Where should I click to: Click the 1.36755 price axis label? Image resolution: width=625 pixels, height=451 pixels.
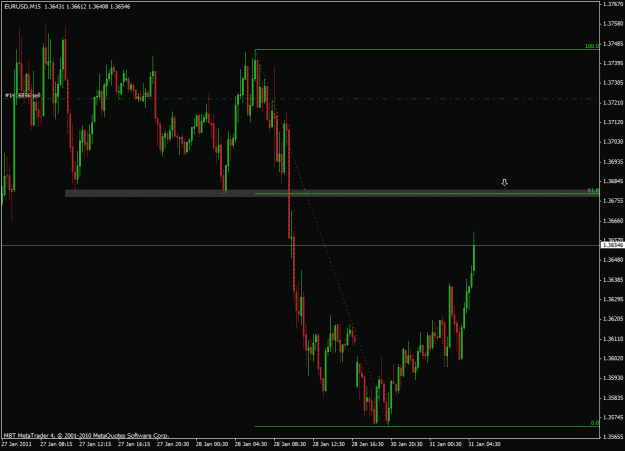613,201
